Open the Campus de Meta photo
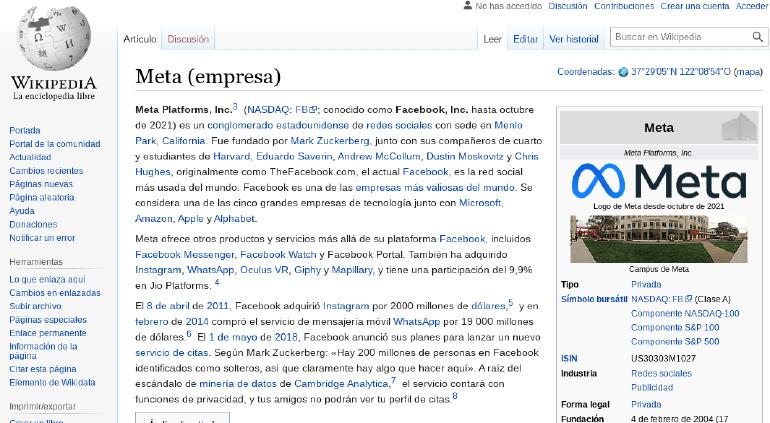Screen dimensions: 770x423 pyautogui.click(x=659, y=239)
